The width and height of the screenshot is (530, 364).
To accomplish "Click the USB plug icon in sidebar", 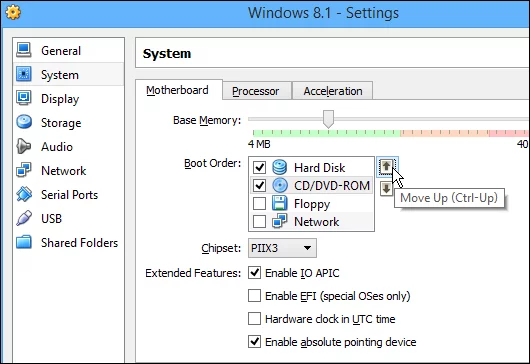I will click(24, 218).
